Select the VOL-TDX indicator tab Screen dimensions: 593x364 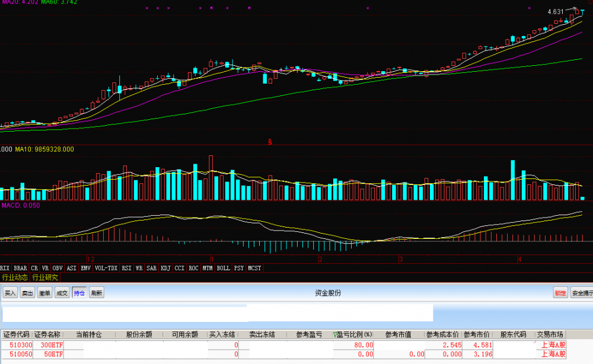[106, 268]
